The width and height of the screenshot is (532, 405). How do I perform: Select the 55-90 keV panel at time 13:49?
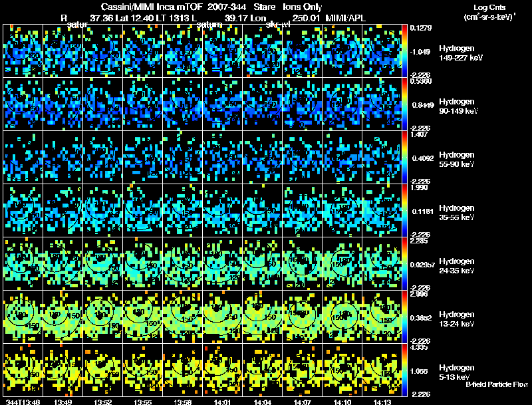click(x=63, y=158)
